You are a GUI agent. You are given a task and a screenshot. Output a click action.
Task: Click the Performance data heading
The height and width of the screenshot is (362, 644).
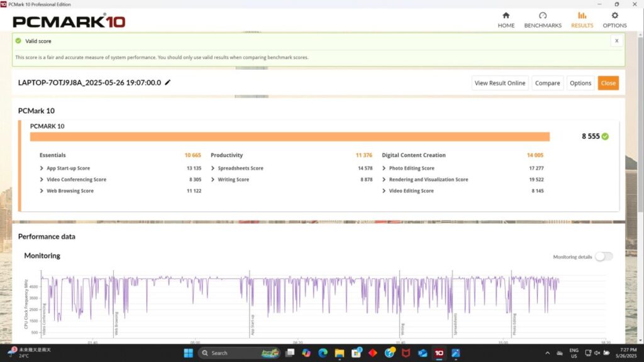point(47,236)
